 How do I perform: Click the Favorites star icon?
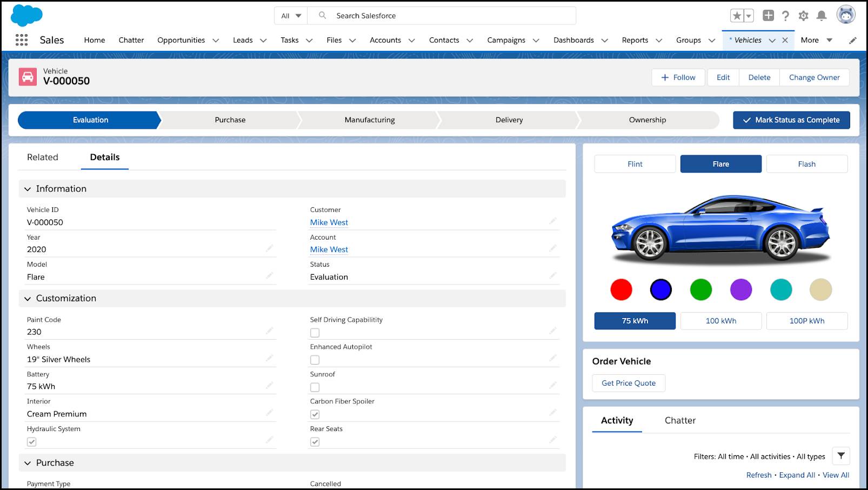(x=737, y=16)
